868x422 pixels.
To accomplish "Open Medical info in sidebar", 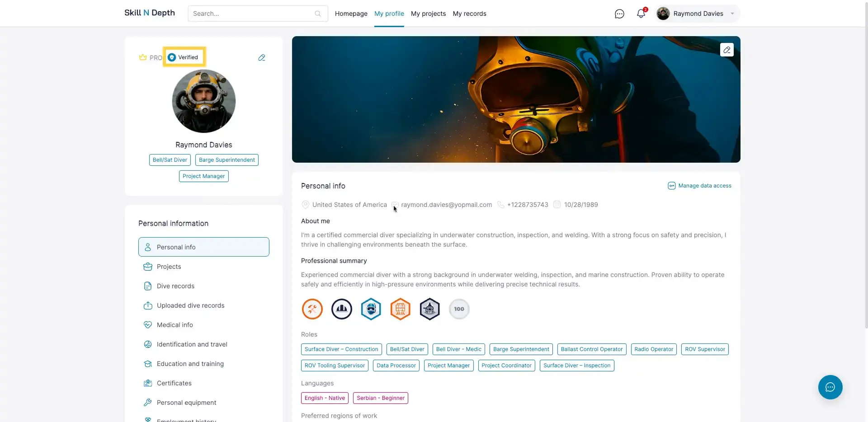I will [x=175, y=325].
